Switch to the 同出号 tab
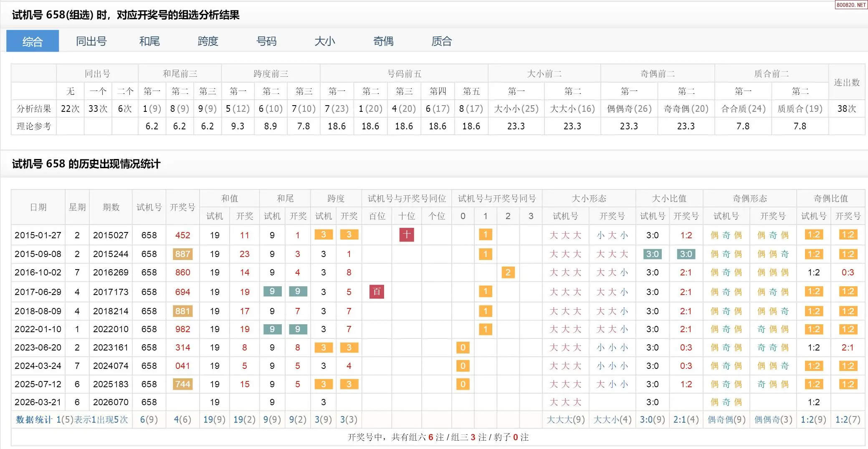The width and height of the screenshot is (868, 449). [91, 41]
